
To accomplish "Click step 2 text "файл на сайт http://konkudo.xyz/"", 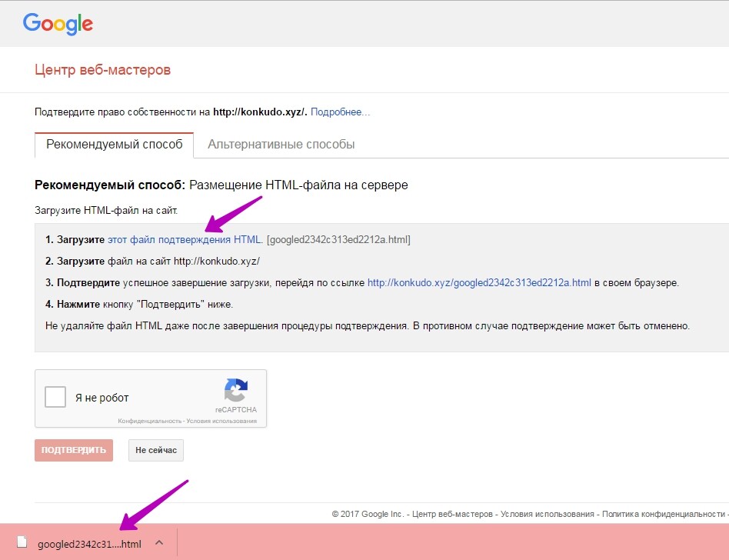I will (x=184, y=262).
